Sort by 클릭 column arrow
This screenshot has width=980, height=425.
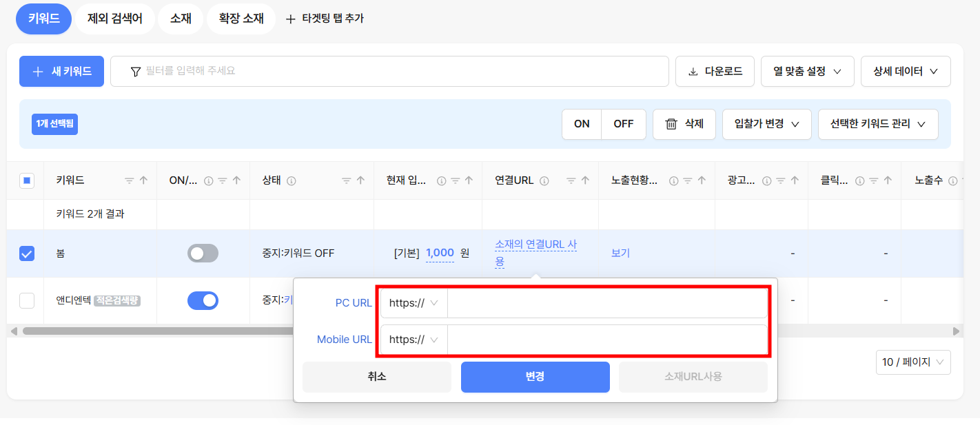888,180
